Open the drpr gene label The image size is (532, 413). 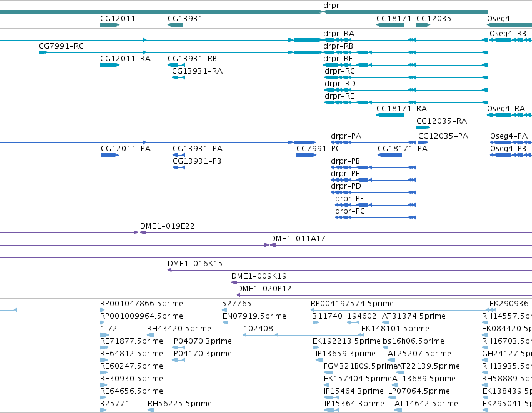tap(331, 6)
